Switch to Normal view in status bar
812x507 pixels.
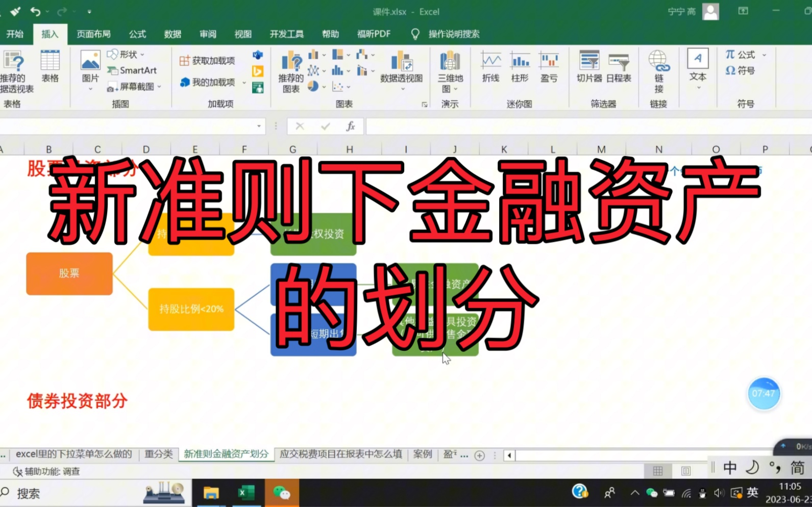658,471
